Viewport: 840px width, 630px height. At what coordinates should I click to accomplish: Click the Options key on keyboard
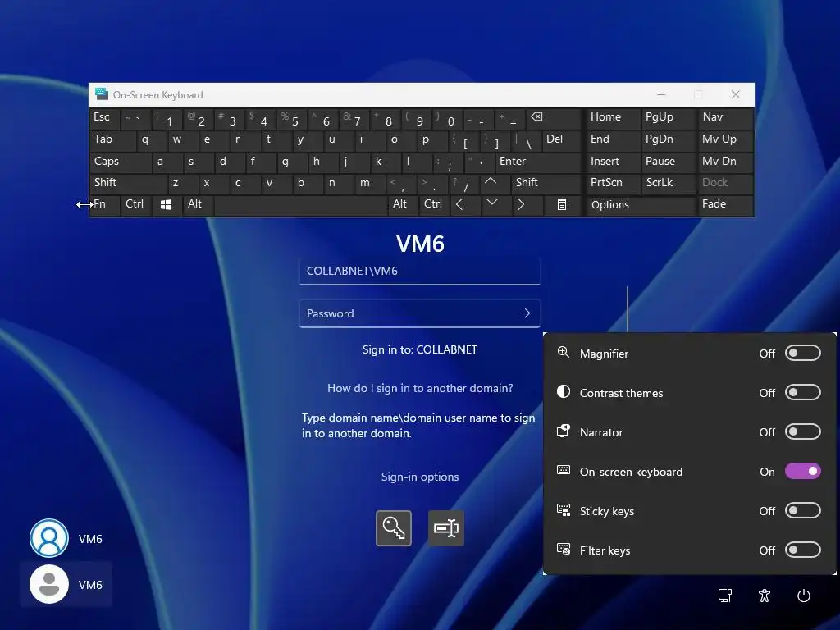coord(640,204)
